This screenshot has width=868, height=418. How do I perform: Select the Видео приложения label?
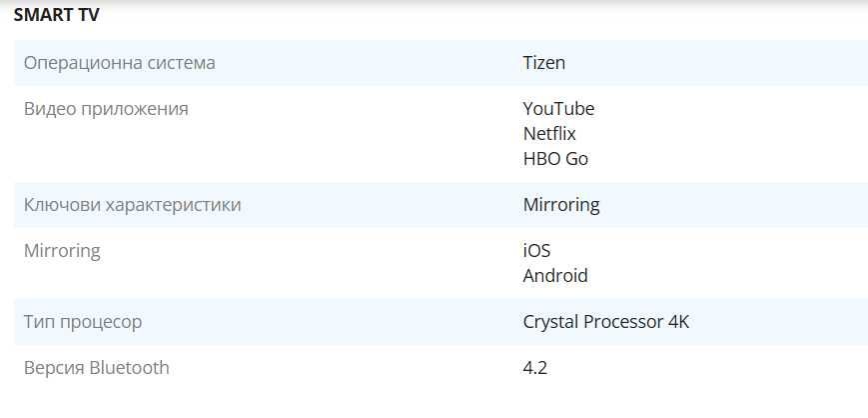pos(106,109)
